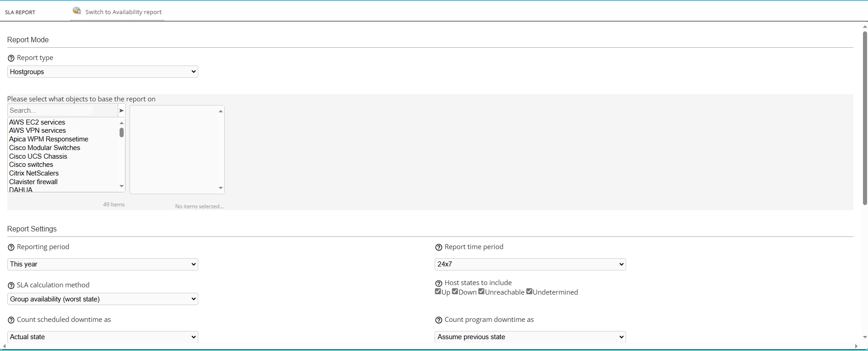
Task: Open the Assume previous state dropdown
Action: (x=530, y=337)
